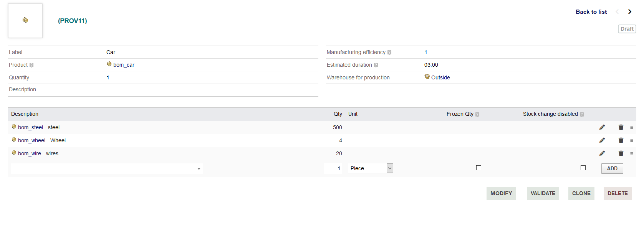Click the CLONE button

point(581,193)
